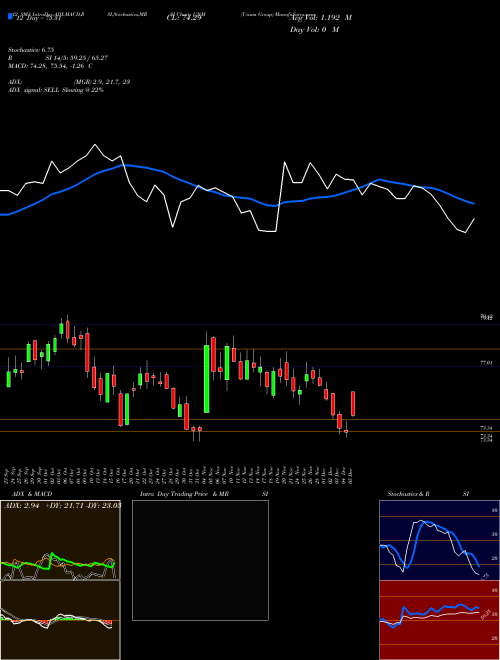The width and height of the screenshot is (500, 660).
Task: Click the Stochastics & R SI title
Action: click(428, 494)
